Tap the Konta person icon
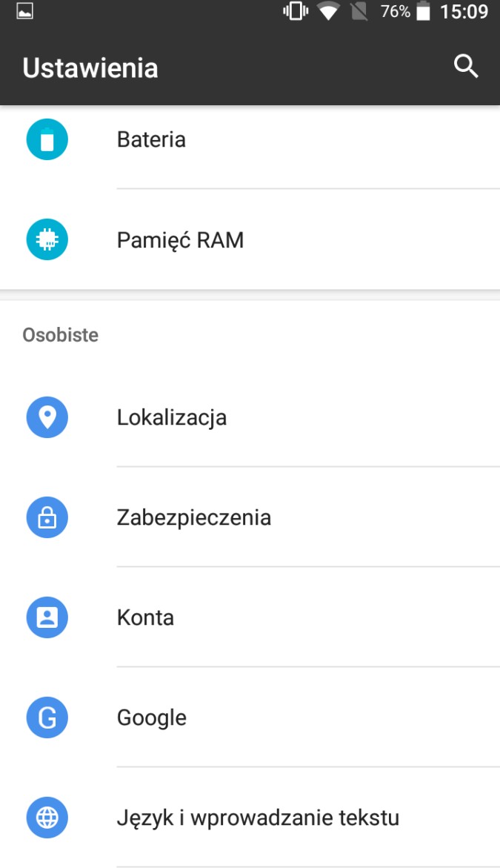This screenshot has height=868, width=500. [x=47, y=617]
